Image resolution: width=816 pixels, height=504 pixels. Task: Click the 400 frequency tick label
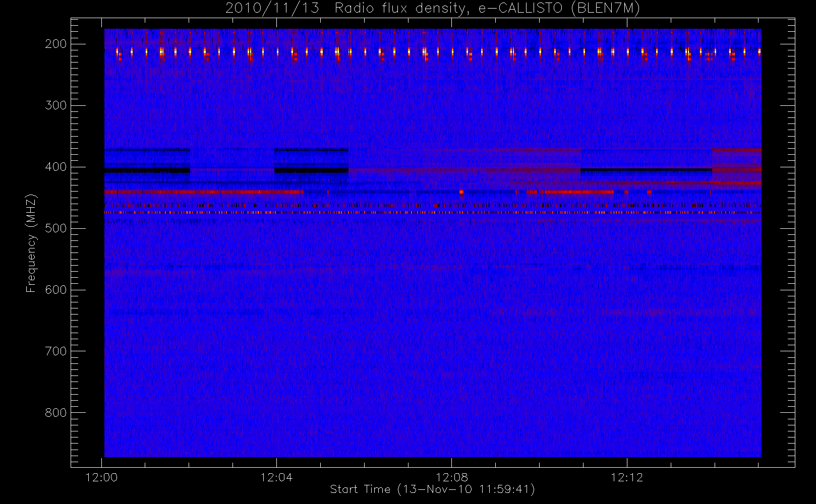[x=56, y=167]
